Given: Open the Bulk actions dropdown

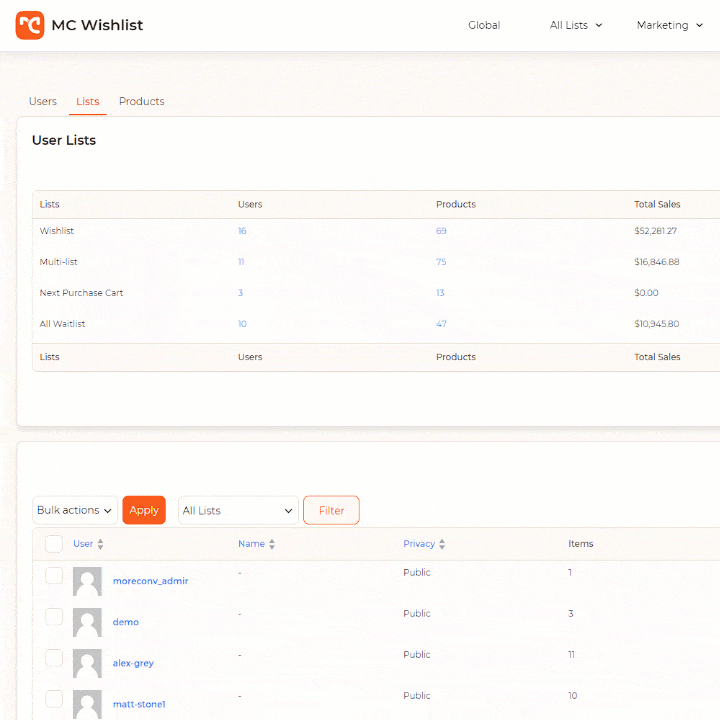Looking at the screenshot, I should [x=75, y=510].
